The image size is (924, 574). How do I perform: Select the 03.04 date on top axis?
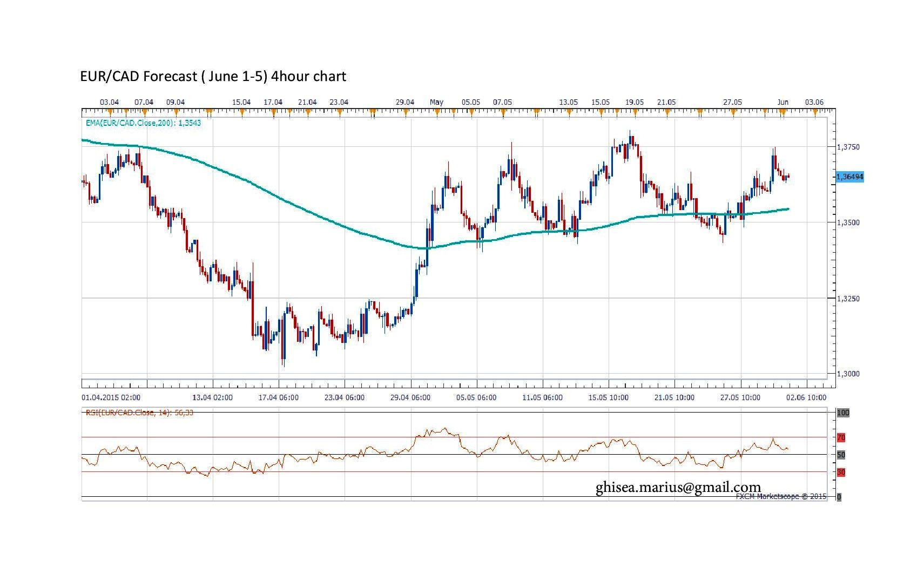pos(110,102)
